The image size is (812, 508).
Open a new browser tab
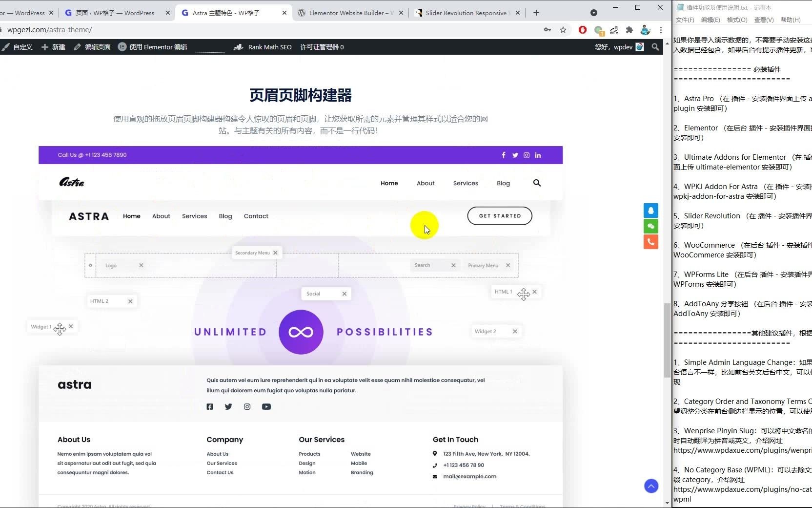pyautogui.click(x=536, y=13)
